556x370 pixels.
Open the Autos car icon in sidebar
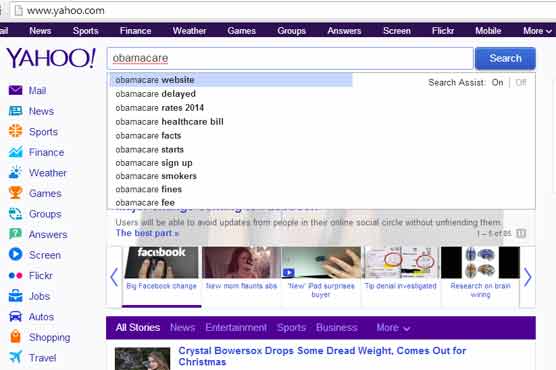pos(15,316)
